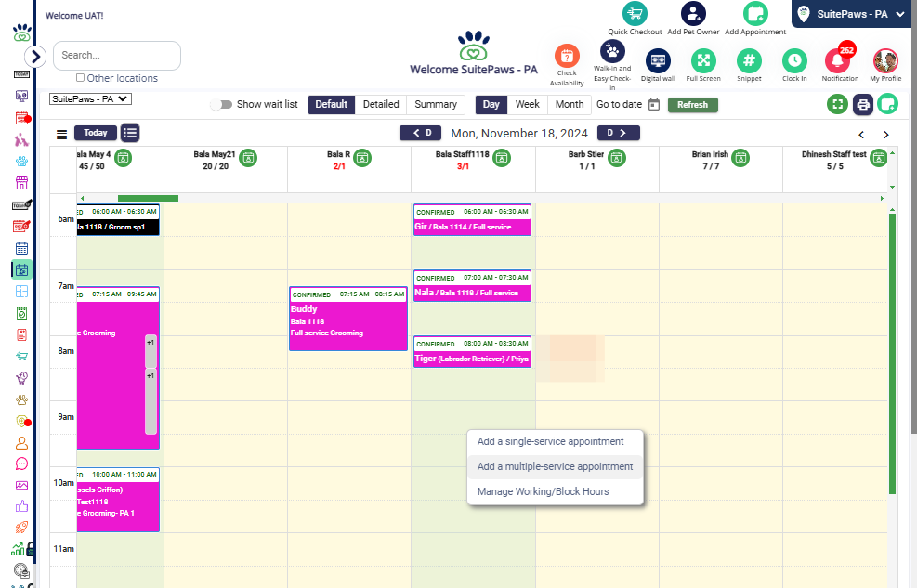Open orange user icon in left sidebar
Viewport: 917px width, 588px height.
coord(21,443)
